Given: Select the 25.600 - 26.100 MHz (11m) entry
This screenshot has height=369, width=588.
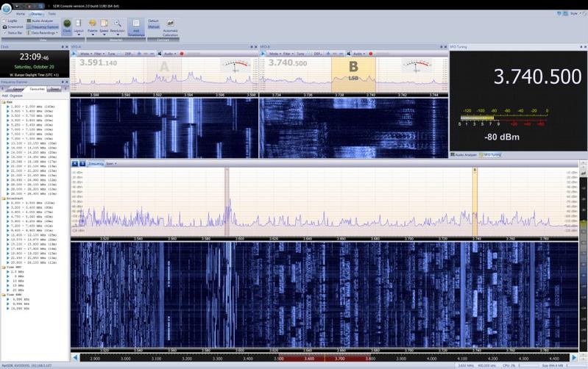Looking at the screenshot, I should [32, 262].
